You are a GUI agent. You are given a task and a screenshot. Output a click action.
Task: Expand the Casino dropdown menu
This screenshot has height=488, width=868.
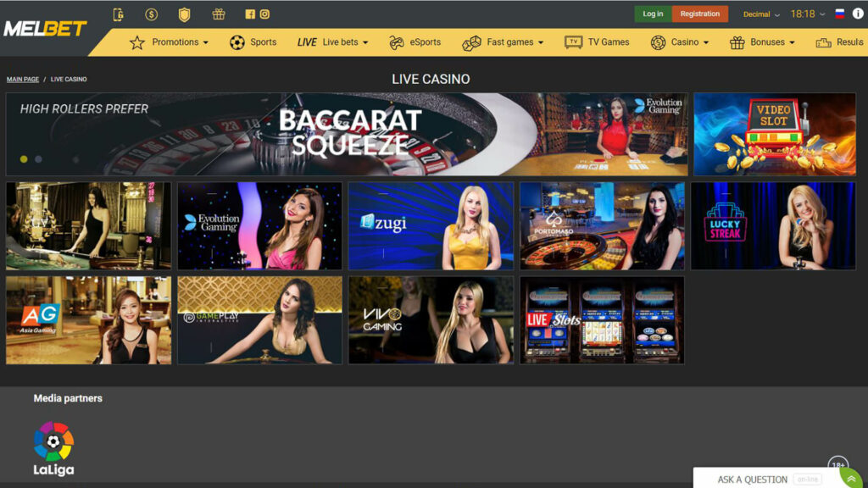690,42
